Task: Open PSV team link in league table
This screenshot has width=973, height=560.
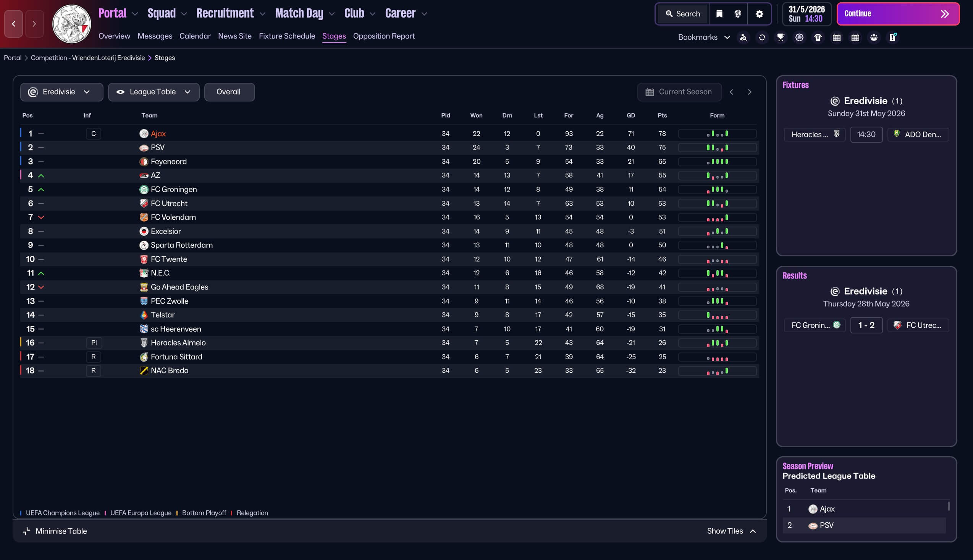Action: (x=157, y=147)
